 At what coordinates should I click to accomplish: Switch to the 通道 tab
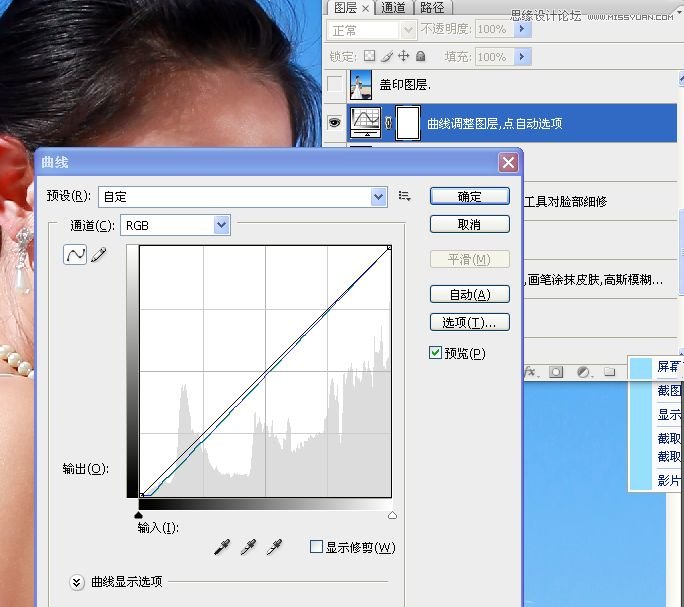[x=393, y=7]
